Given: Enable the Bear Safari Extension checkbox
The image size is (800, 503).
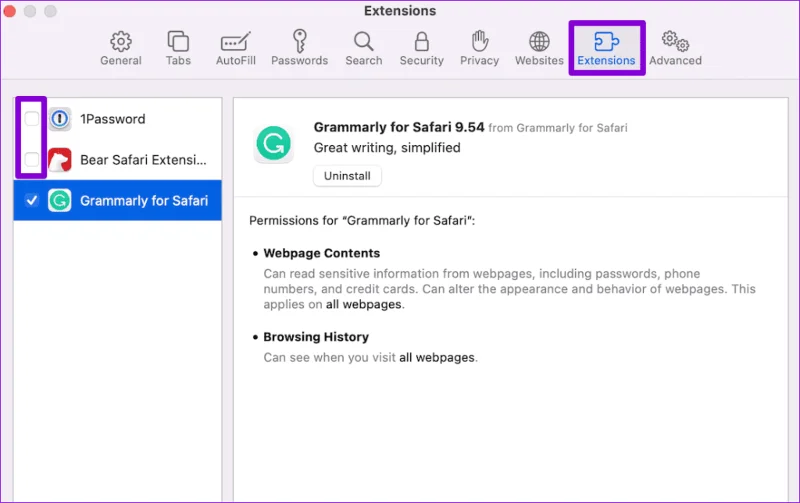Looking at the screenshot, I should coord(32,160).
